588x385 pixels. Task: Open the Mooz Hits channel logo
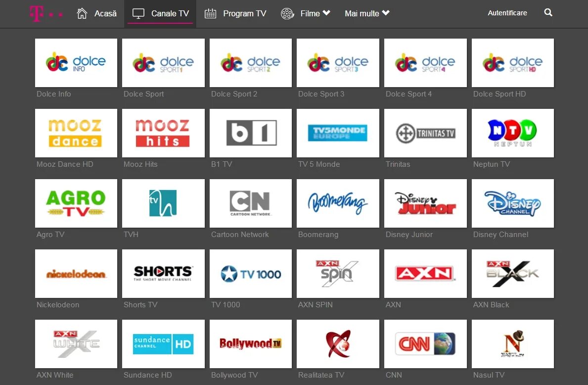click(164, 133)
